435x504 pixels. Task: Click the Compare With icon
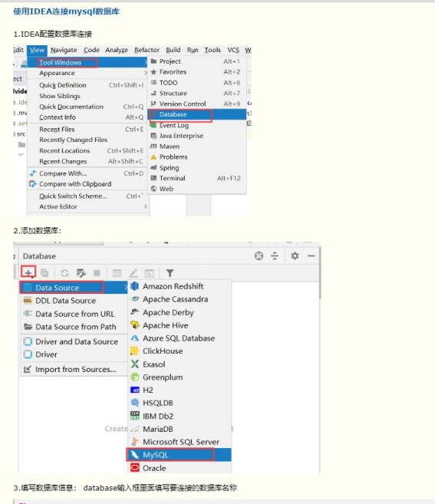(32, 173)
